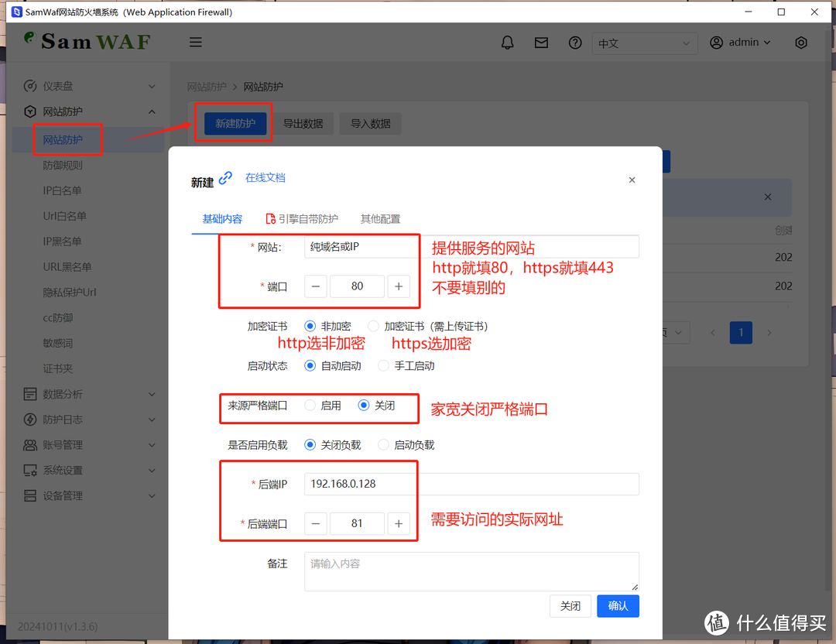Switch to the 其他配置 tab
The image size is (836, 644).
[x=379, y=218]
